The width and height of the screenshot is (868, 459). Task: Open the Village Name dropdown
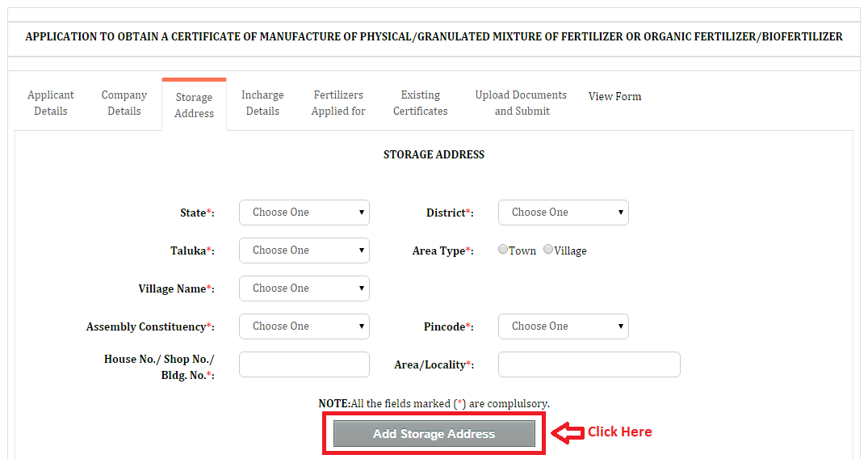tap(304, 288)
